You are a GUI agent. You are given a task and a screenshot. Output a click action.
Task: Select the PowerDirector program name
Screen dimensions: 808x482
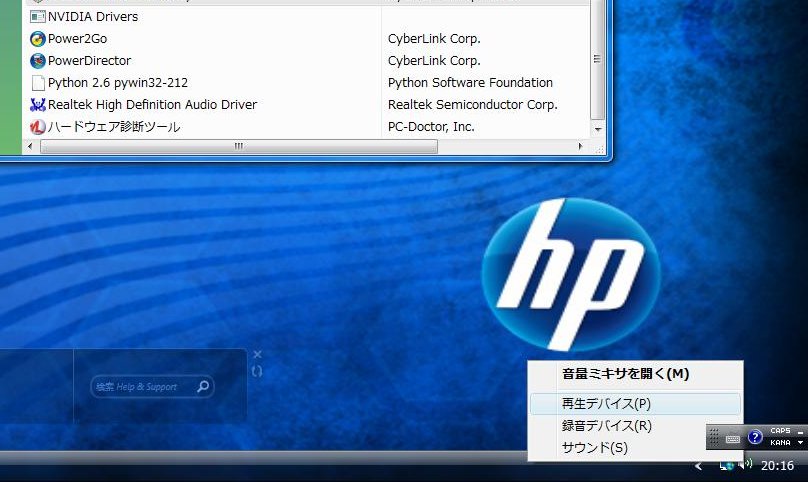click(x=89, y=61)
